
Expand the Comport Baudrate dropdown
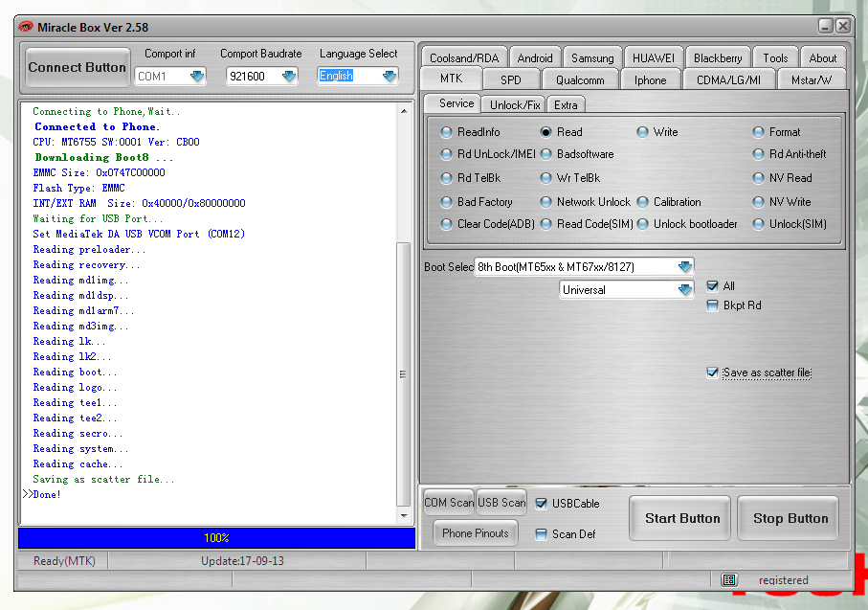pos(289,76)
